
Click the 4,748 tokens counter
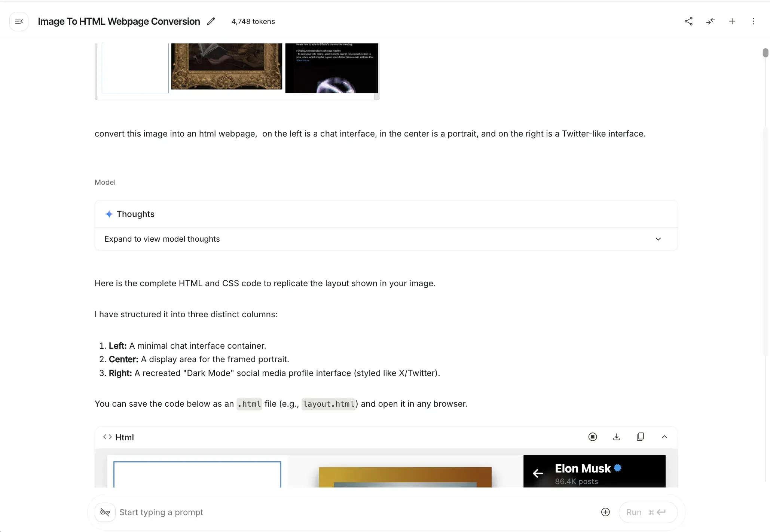click(x=253, y=21)
